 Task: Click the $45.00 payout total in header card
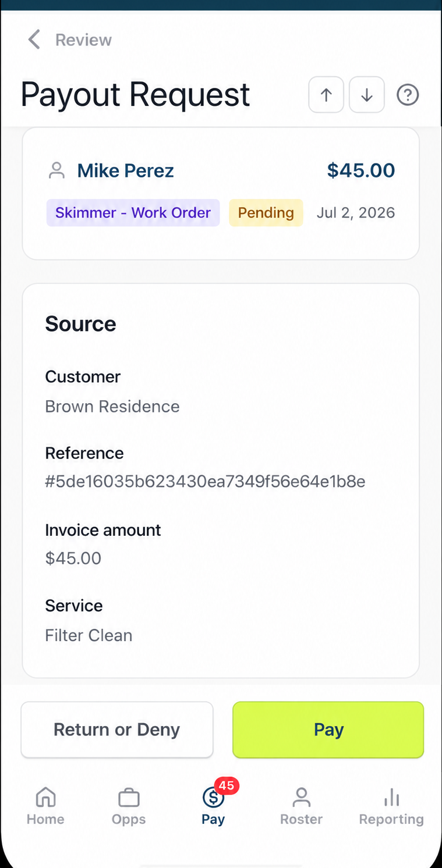coord(361,170)
